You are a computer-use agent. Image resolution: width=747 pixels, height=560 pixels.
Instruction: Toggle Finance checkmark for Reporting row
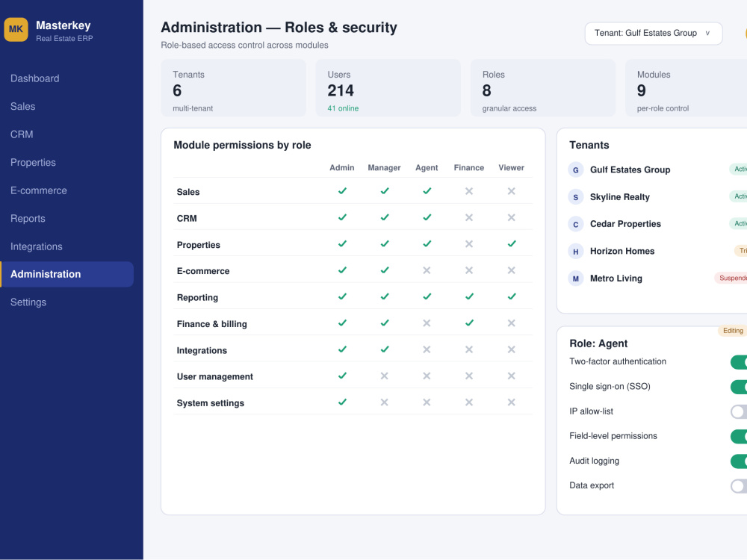pos(469,296)
